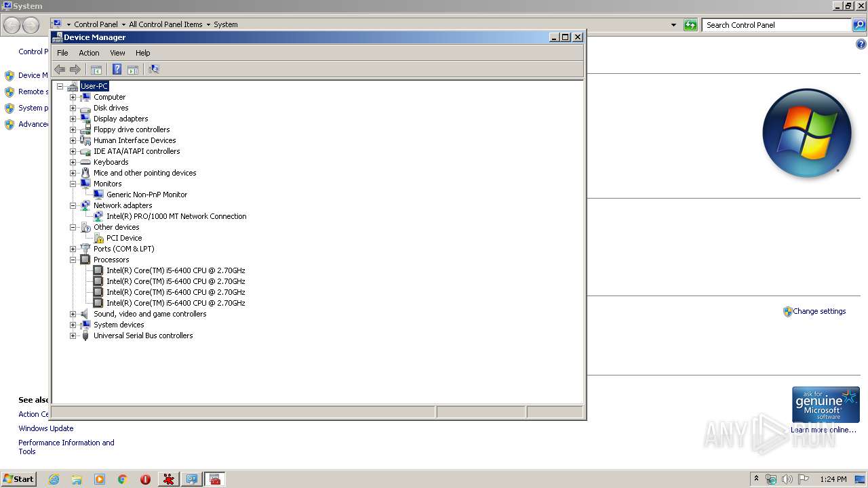Select Human Interface Devices row
Image resolution: width=868 pixels, height=488 pixels.
point(134,140)
